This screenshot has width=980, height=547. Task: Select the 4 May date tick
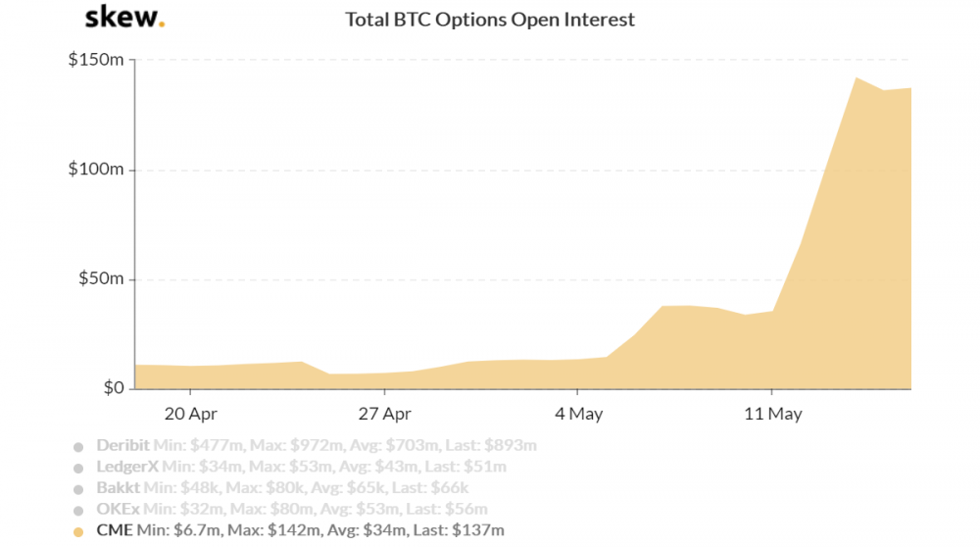click(578, 413)
